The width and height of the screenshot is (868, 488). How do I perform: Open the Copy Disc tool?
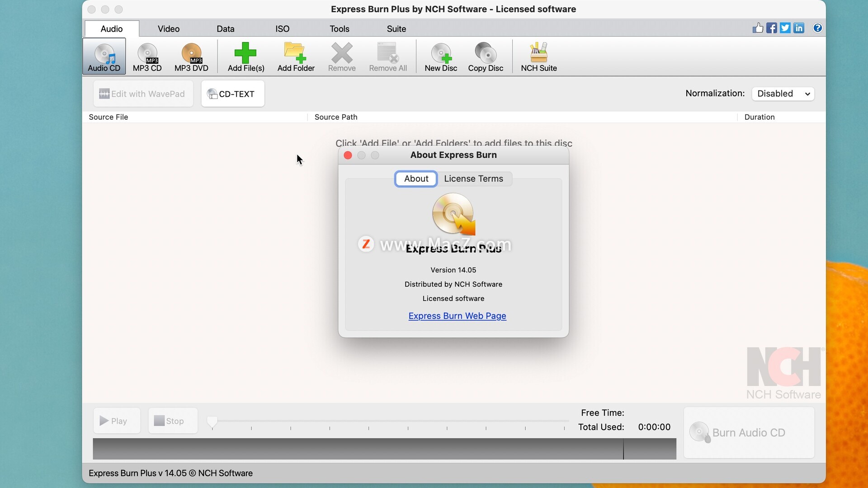[x=486, y=56]
